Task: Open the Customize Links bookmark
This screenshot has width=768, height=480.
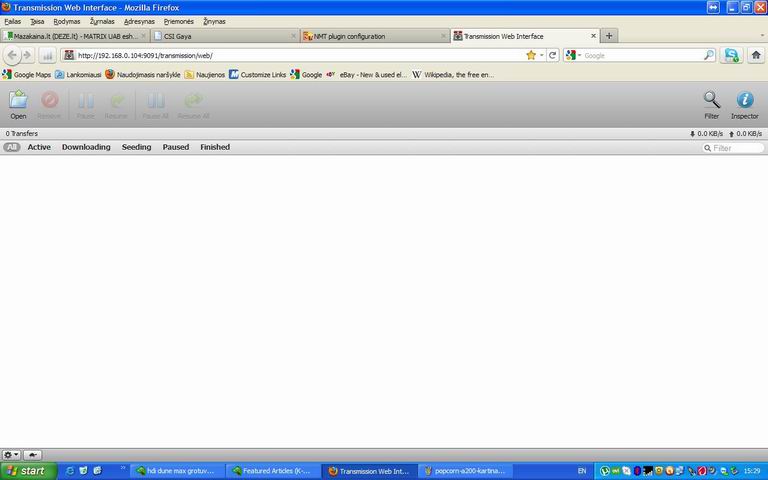Action: 258,74
